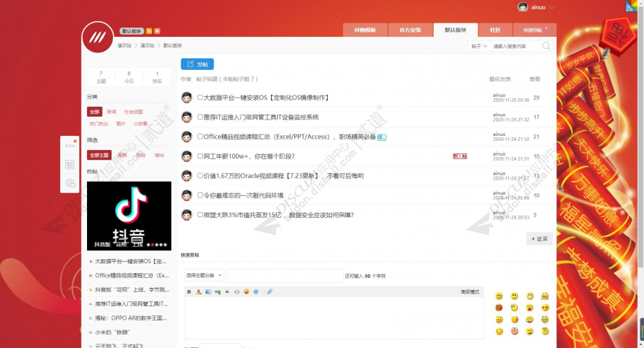Viewport: 644px width, 348px height.
Task: Open the font color tool in editor
Action: click(x=198, y=292)
